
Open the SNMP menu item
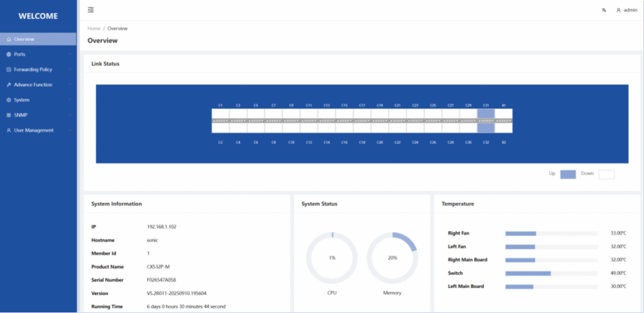[21, 115]
